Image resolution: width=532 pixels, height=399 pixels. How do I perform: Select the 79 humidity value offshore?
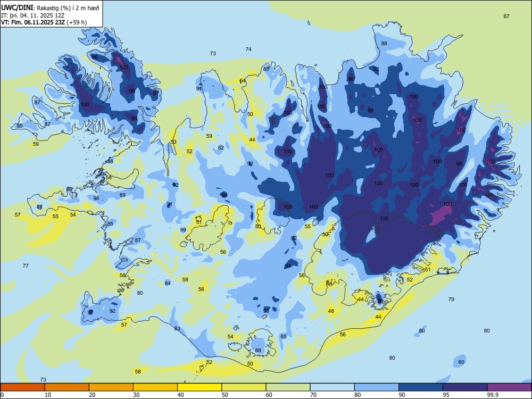pos(451,299)
